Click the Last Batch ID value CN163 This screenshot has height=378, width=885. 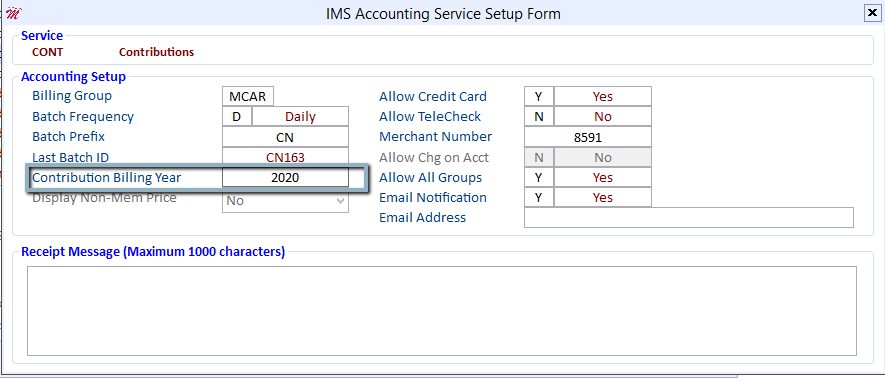pyautogui.click(x=285, y=157)
